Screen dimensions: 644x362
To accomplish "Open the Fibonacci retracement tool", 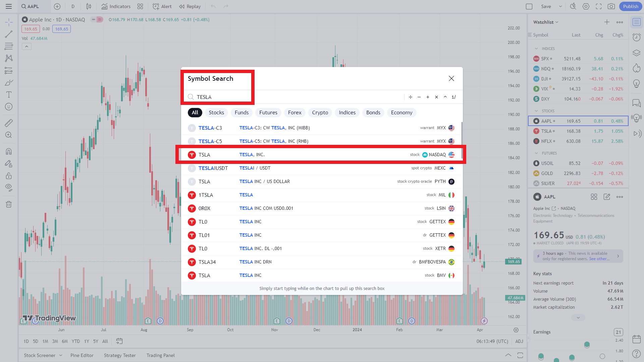I will point(9,46).
